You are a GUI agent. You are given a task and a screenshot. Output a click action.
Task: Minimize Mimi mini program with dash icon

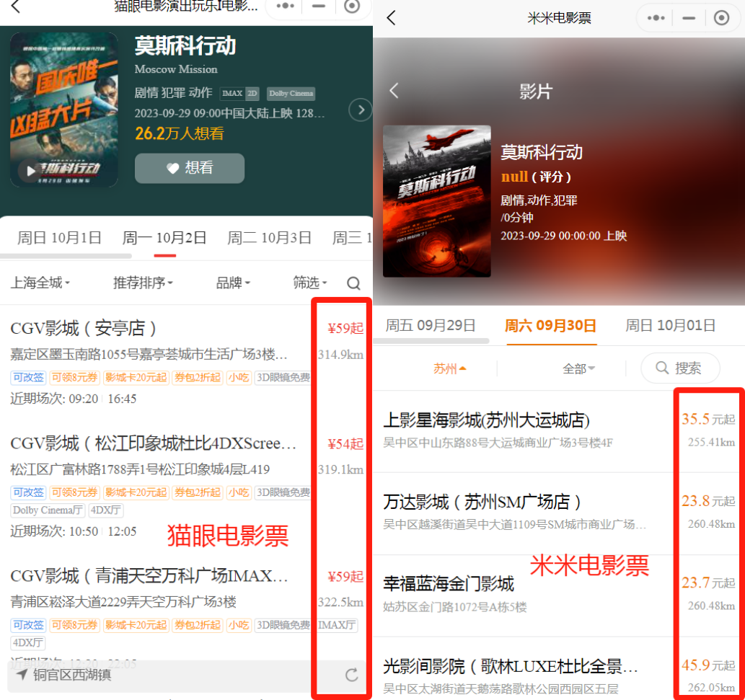[688, 18]
